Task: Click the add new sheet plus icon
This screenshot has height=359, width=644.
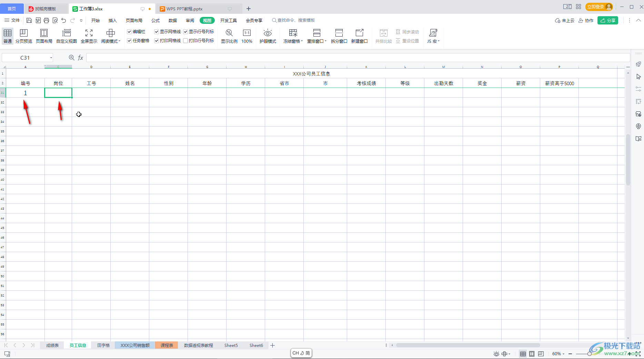Action: pyautogui.click(x=273, y=345)
